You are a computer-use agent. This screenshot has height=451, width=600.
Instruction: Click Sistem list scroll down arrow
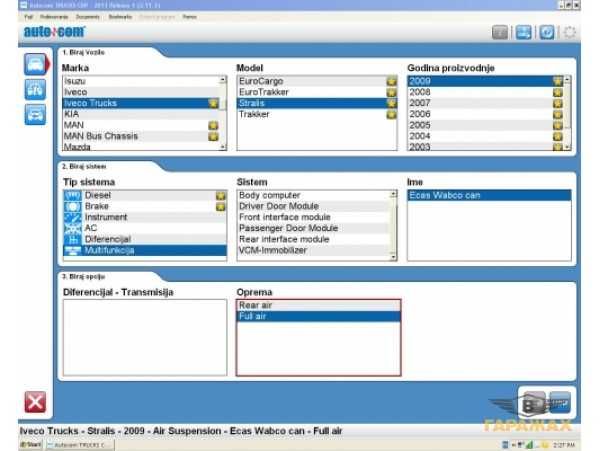(393, 257)
